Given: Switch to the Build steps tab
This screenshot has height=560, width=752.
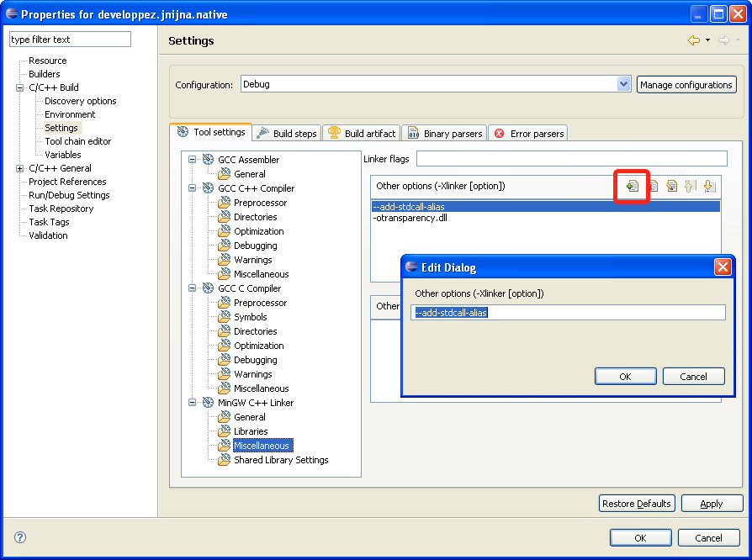Looking at the screenshot, I should pyautogui.click(x=286, y=134).
